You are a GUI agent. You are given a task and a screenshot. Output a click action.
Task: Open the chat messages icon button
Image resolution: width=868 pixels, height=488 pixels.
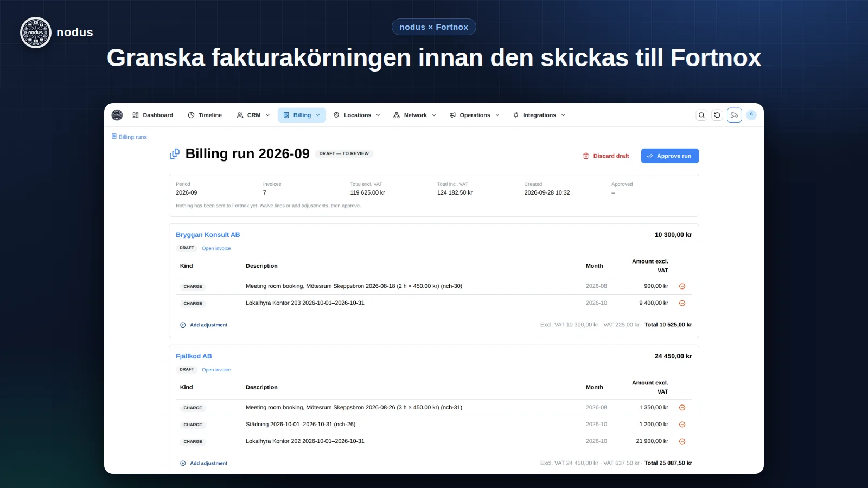735,115
